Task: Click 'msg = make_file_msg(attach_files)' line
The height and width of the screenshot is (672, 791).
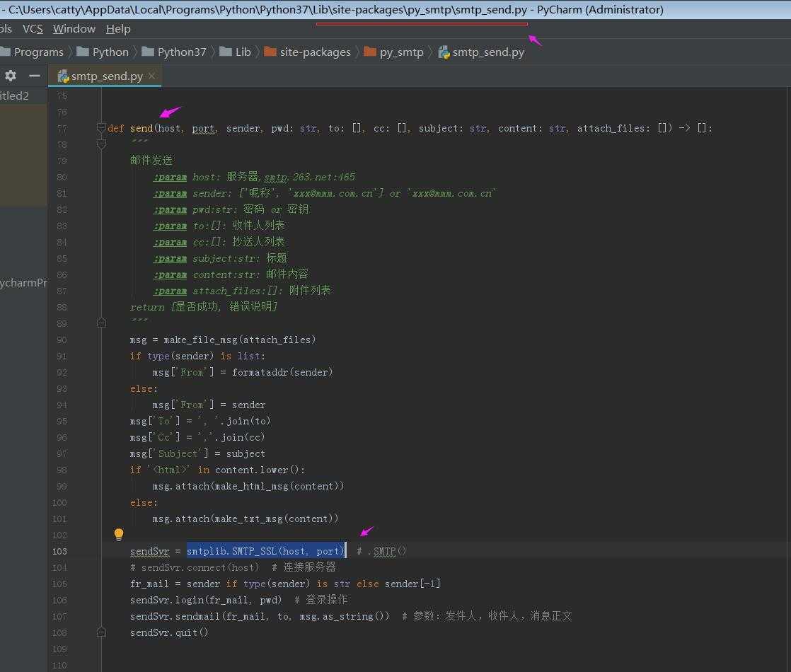Action: tap(222, 340)
